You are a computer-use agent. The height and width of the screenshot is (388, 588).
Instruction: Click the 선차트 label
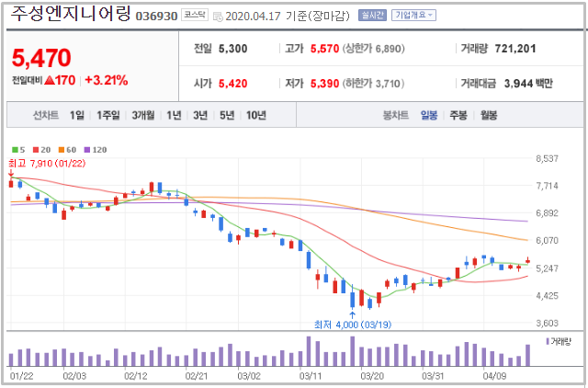click(x=46, y=115)
